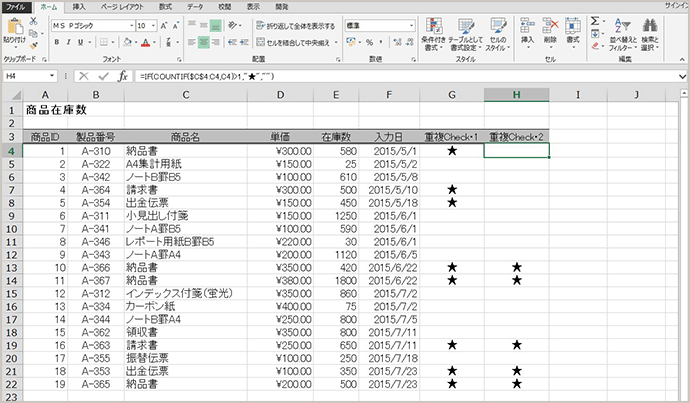This screenshot has height=403, width=690.
Task: Click Merge & Center (セルを結合して中央揃え)
Action: (x=294, y=42)
